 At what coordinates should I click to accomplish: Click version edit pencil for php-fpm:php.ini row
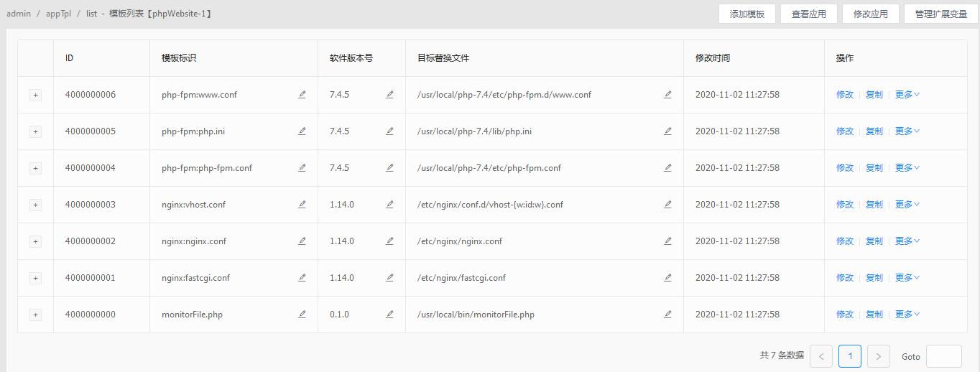(389, 131)
